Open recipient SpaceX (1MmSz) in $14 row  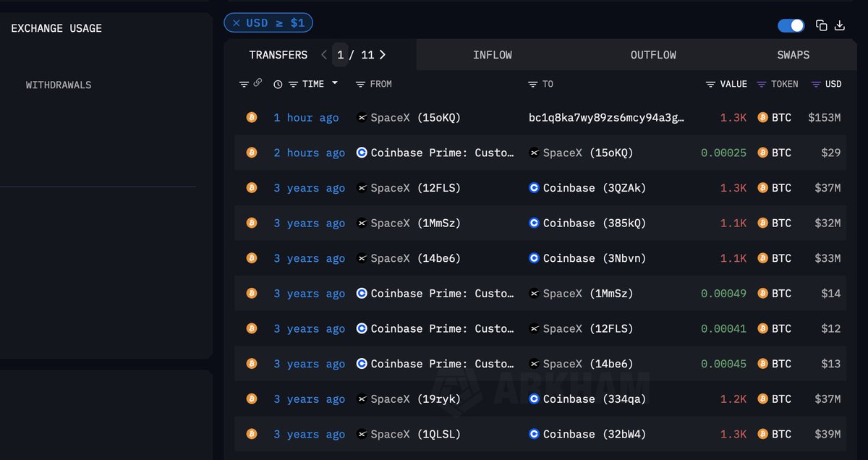(x=588, y=294)
